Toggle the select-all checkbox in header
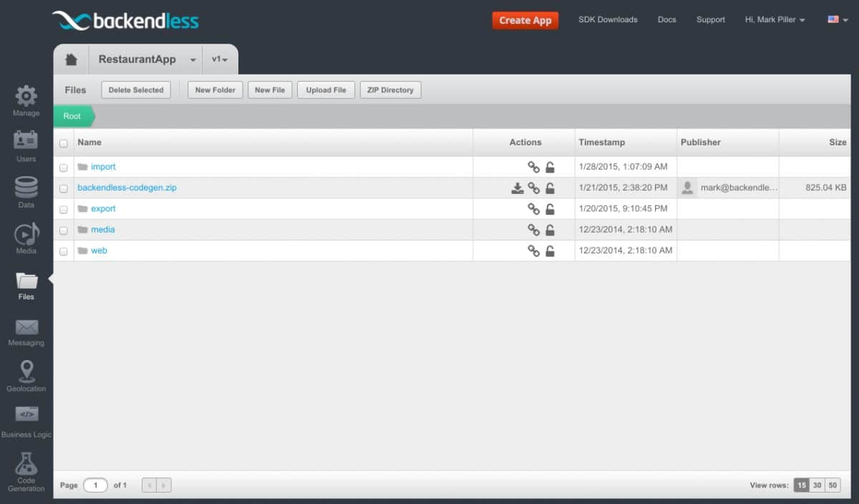The width and height of the screenshot is (859, 504). tap(64, 143)
